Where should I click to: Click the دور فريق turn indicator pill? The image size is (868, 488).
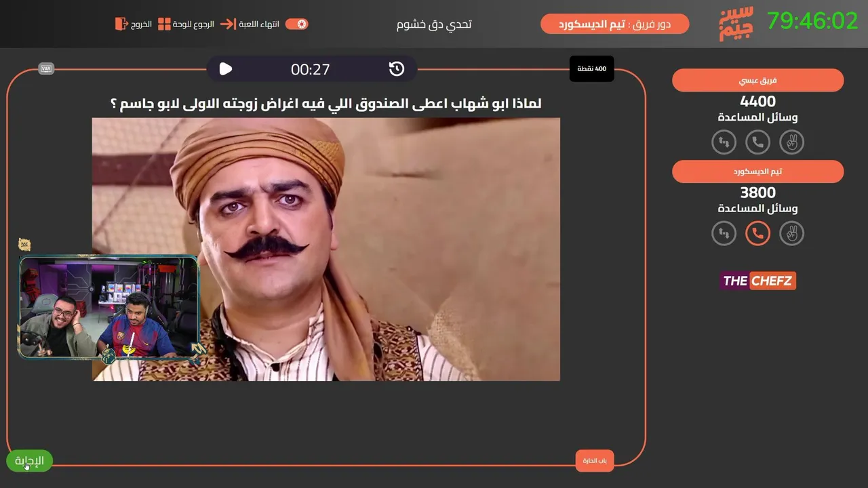click(x=615, y=24)
